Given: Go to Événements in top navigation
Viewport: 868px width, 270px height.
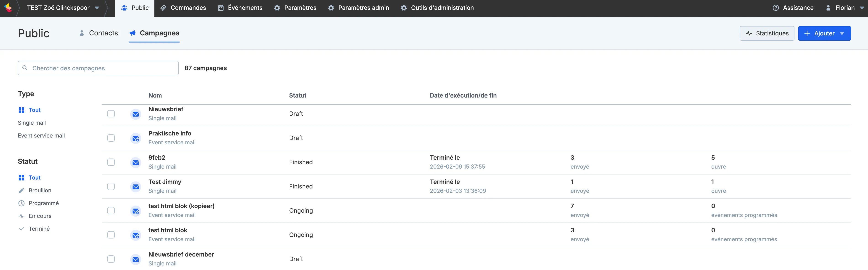Looking at the screenshot, I should (240, 8).
